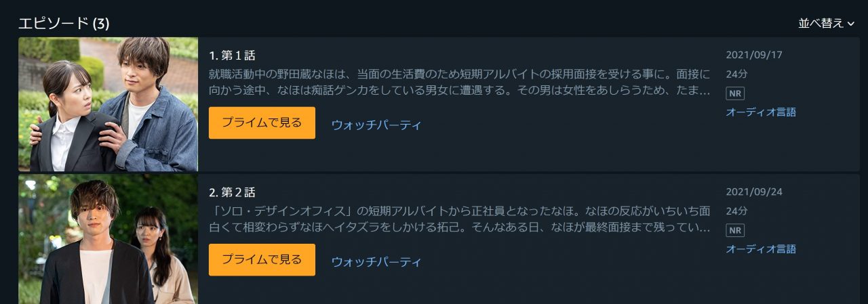Open the episode 2 thumbnail image
The width and height of the screenshot is (868, 304).
click(108, 239)
